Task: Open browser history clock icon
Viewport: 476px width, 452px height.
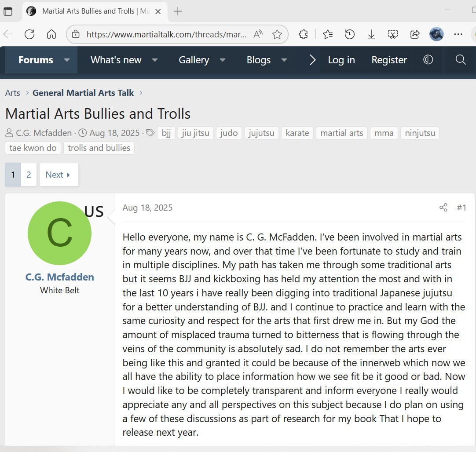Action: tap(350, 34)
